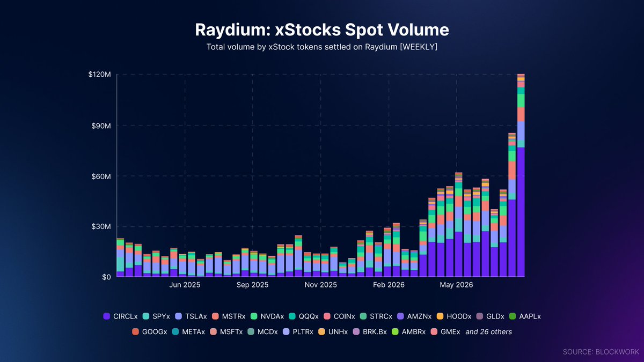Click the 'and 26 others' legend text
This screenshot has height=362, width=644.
[x=488, y=332]
